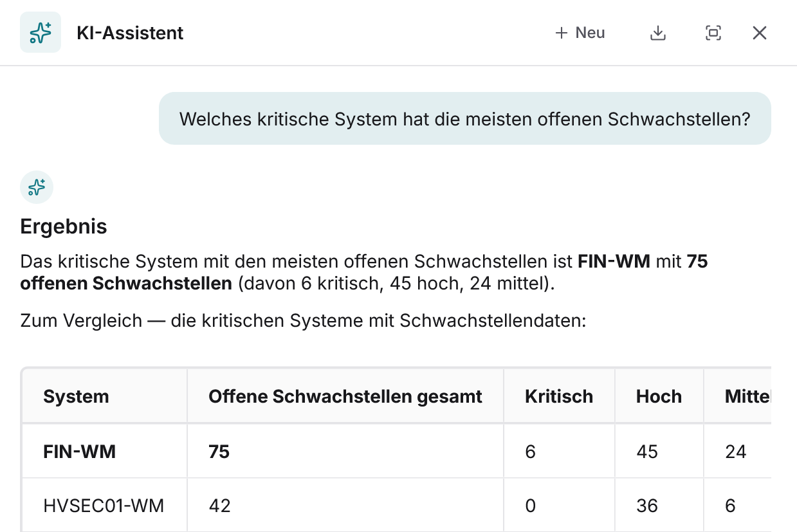This screenshot has width=797, height=532.
Task: Select the user question message bubble
Action: point(464,118)
